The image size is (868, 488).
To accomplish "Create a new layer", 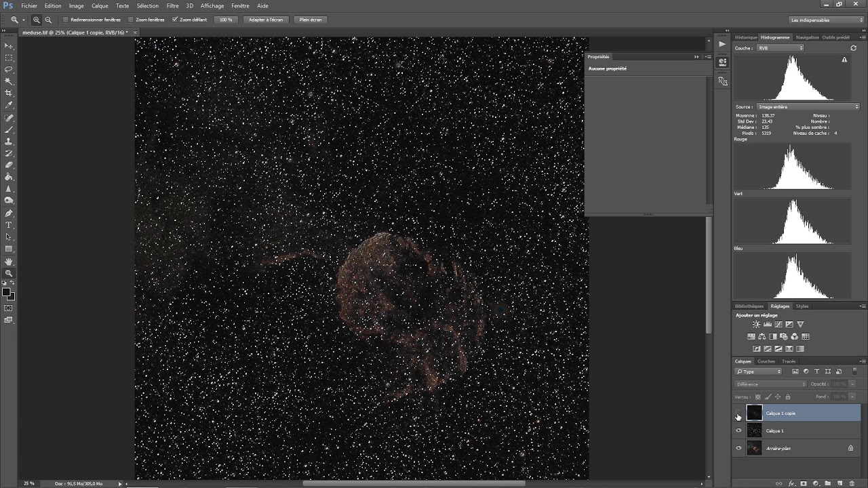I will point(840,483).
